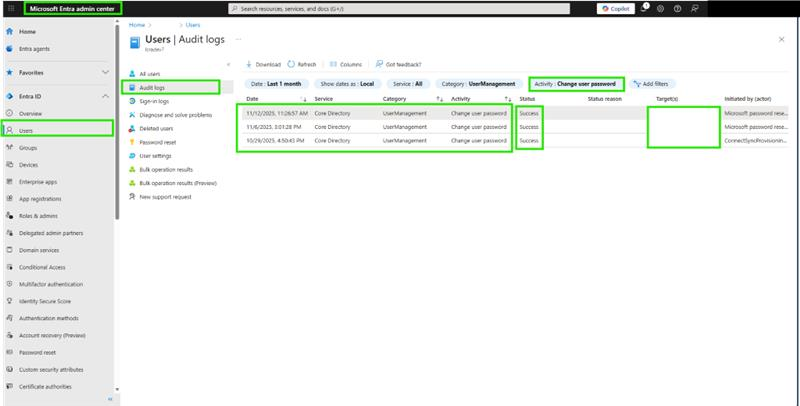
Task: Click the Users Audit logs page icon
Action: tap(135, 43)
